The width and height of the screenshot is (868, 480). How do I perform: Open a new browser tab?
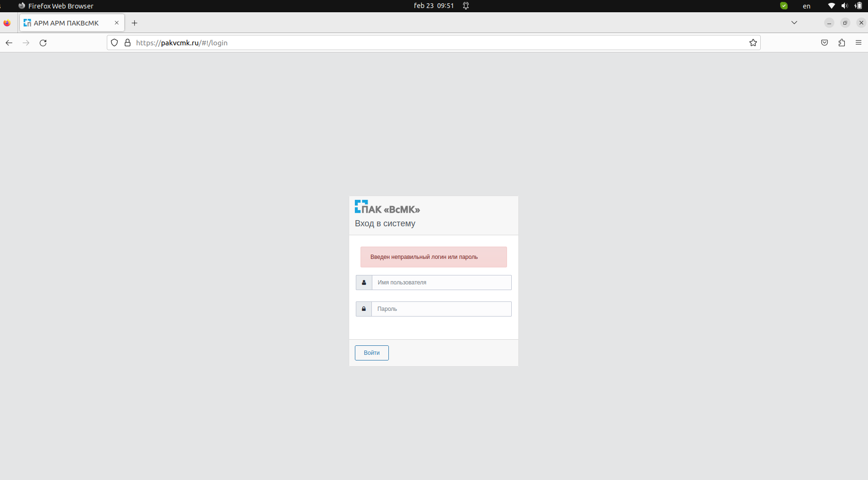135,23
